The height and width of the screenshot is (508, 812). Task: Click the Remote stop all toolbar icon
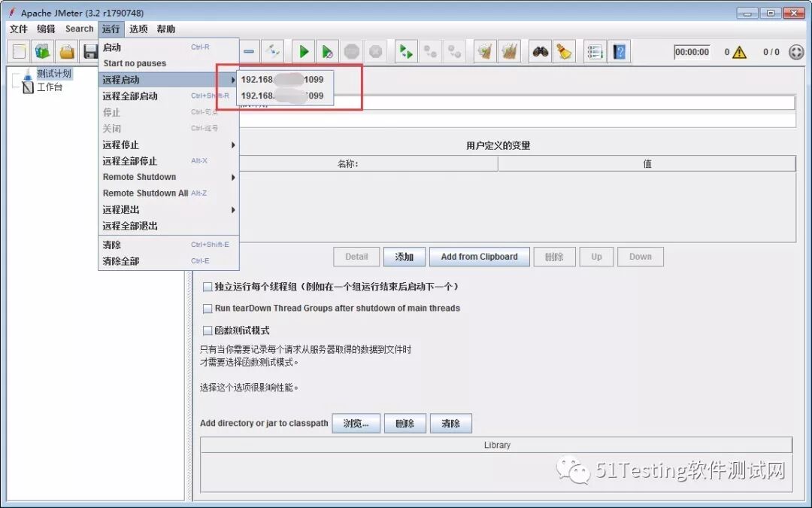(x=430, y=51)
